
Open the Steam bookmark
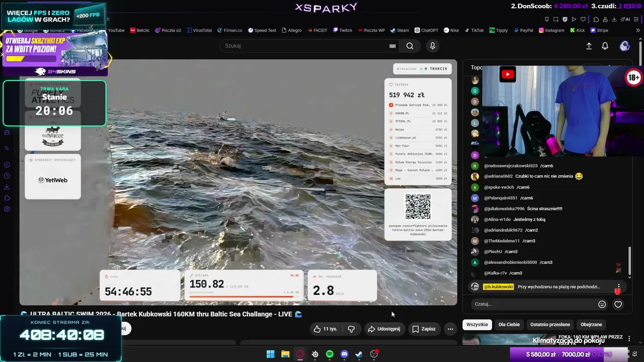coord(399,30)
